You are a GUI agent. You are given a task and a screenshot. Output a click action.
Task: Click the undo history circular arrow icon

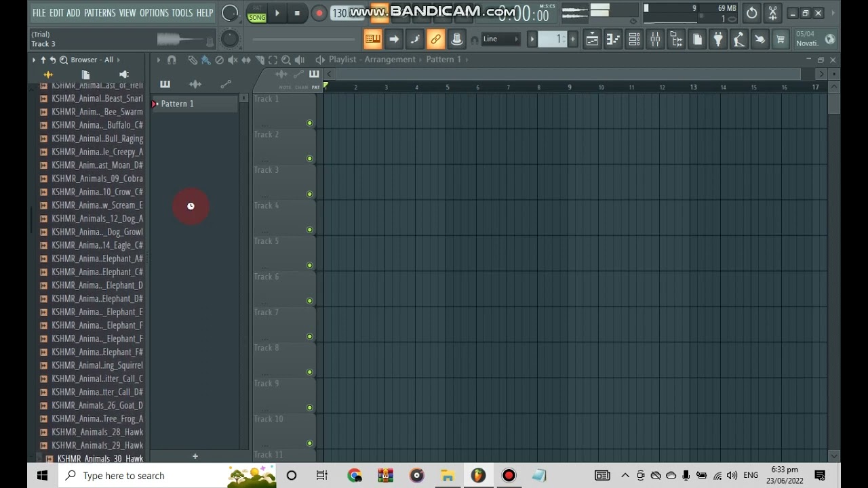pos(752,13)
